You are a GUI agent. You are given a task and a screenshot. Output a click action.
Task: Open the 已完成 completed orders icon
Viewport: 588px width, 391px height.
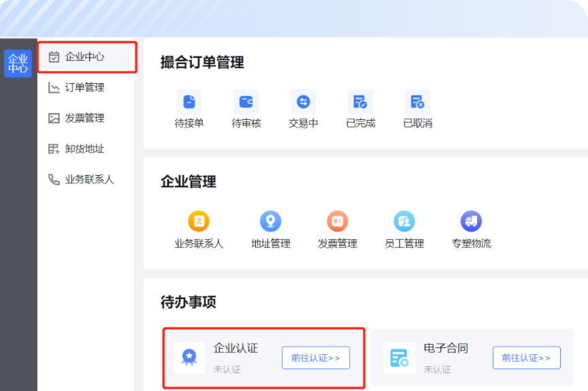coord(361,101)
